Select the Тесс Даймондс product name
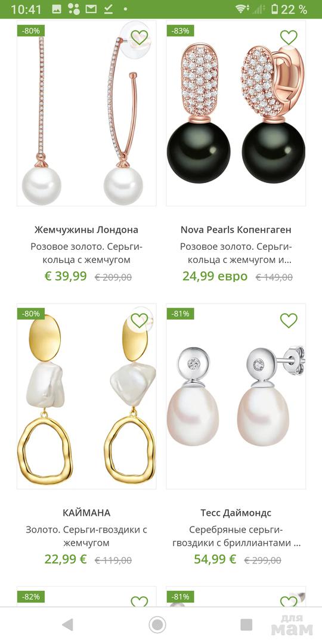This screenshot has height=644, width=322. (236, 513)
